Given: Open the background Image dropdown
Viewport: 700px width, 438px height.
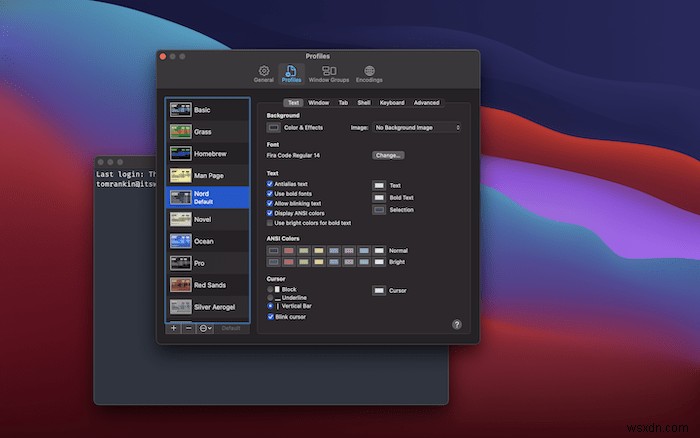Looking at the screenshot, I should [x=417, y=128].
